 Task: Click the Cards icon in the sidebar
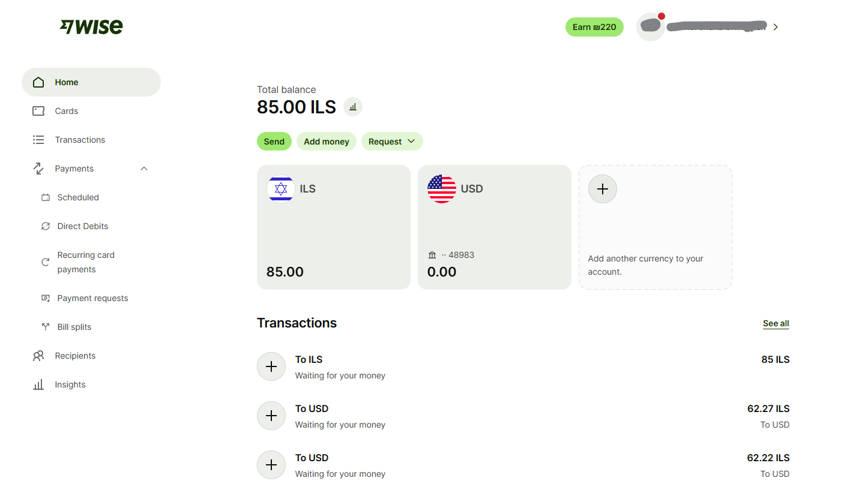[38, 111]
